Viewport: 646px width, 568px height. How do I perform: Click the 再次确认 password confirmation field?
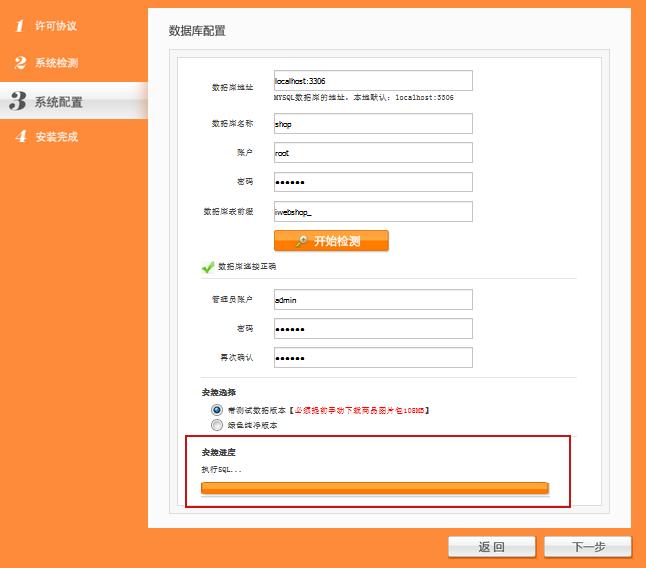(x=373, y=358)
